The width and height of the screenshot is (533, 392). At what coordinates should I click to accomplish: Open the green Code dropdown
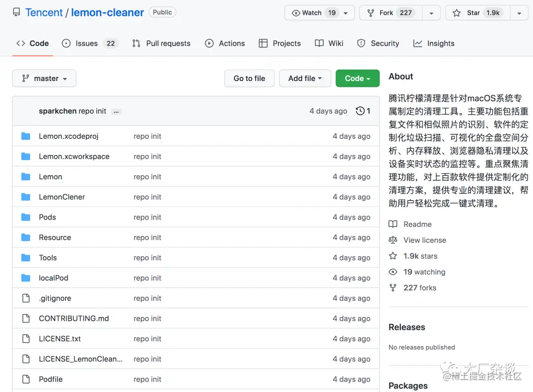(x=358, y=78)
